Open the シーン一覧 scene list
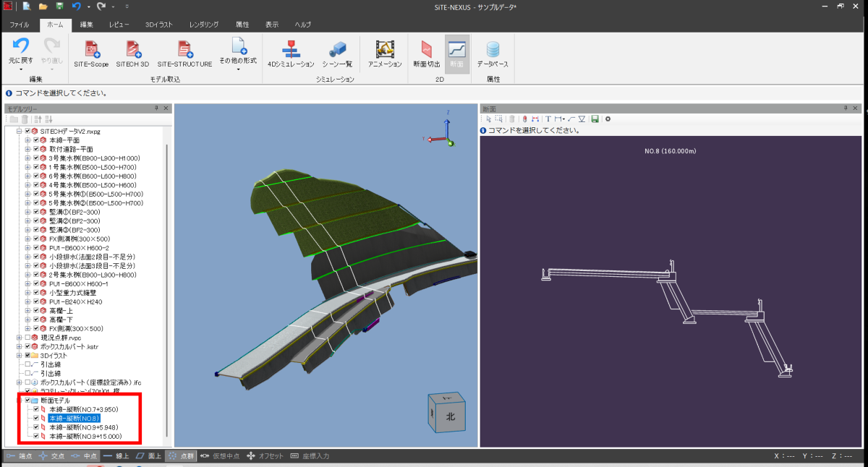Screen dimensions: 868x467 337,49
